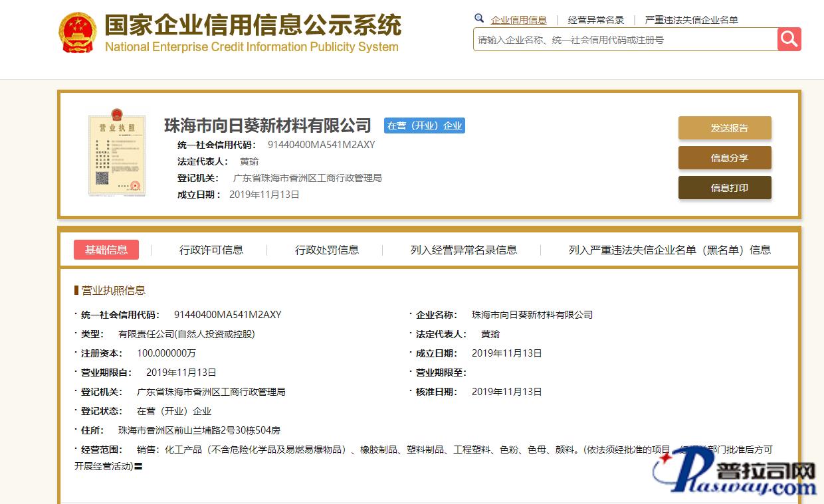The width and height of the screenshot is (824, 504).
Task: Open the 列入严重违法失信企业名单（黑名单）信息 tab
Action: pos(669,250)
